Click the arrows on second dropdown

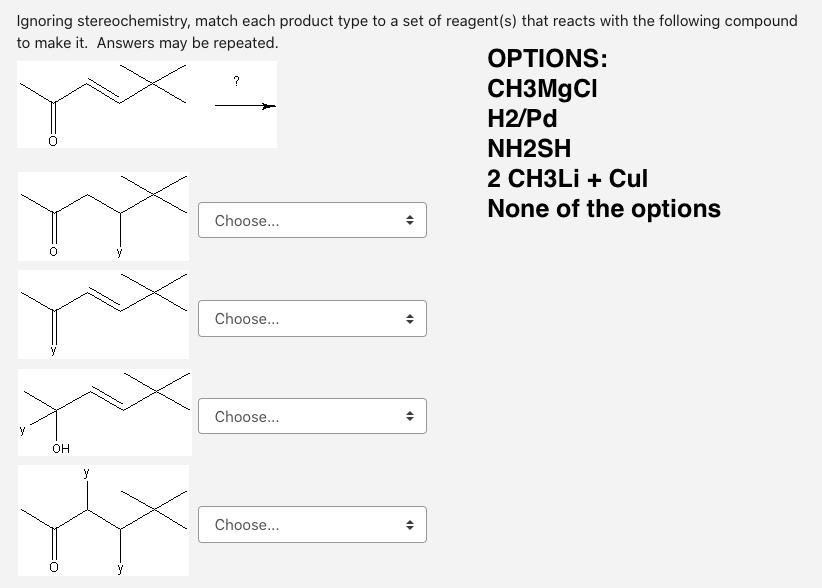[x=410, y=319]
